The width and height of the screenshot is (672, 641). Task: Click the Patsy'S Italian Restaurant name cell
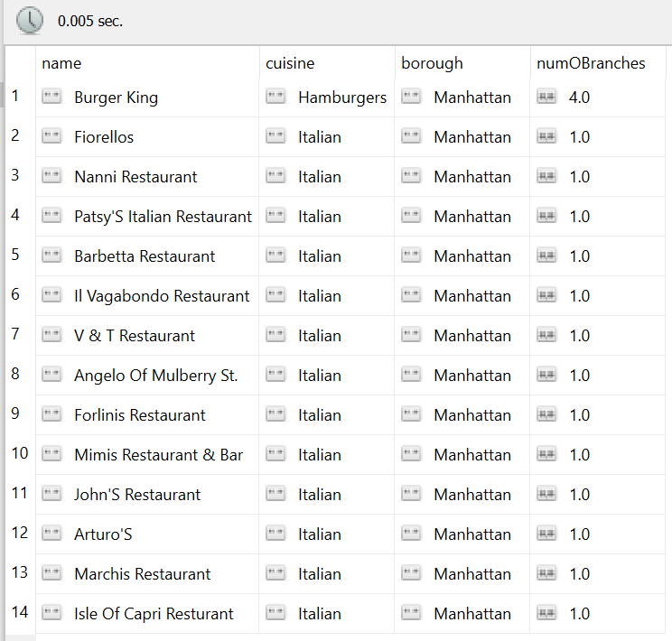pos(163,216)
